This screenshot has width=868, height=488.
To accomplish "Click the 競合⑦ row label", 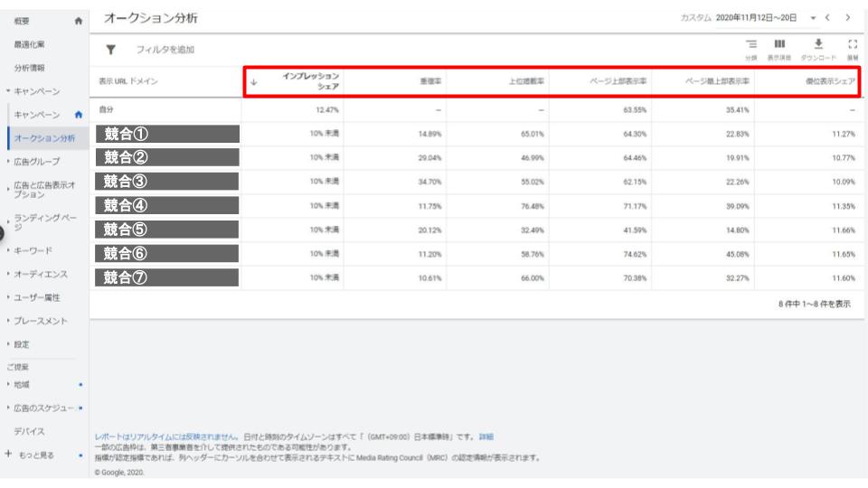I will tap(167, 277).
